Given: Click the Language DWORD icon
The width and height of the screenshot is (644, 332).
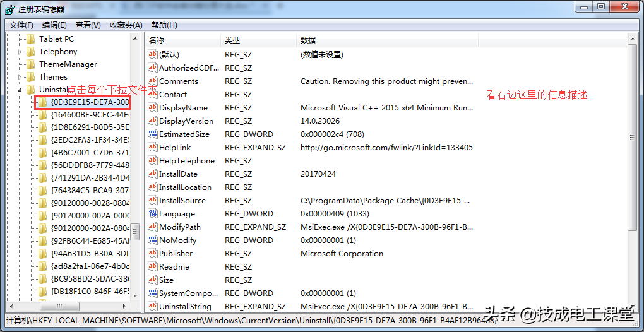Looking at the screenshot, I should coord(152,213).
